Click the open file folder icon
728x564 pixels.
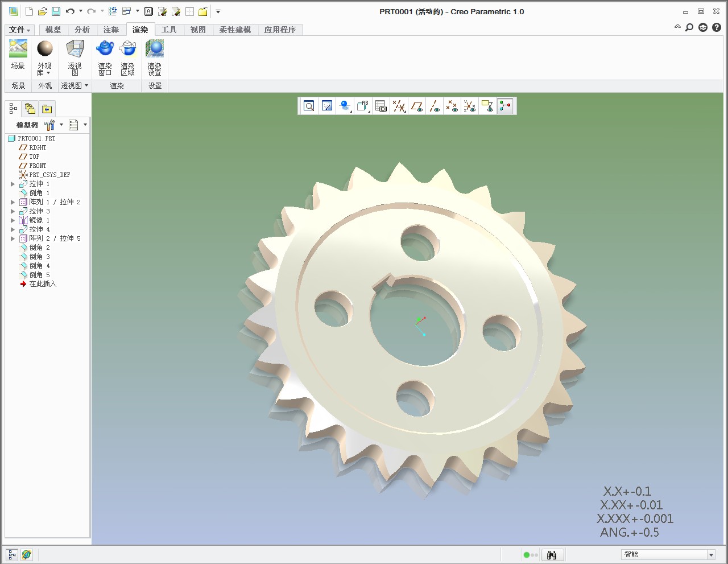point(43,11)
